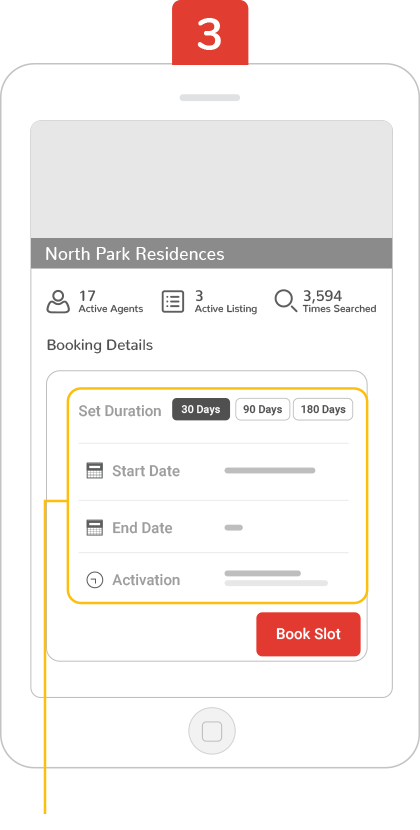420x830 pixels.
Task: Click the Active Listing list icon
Action: [x=173, y=301]
